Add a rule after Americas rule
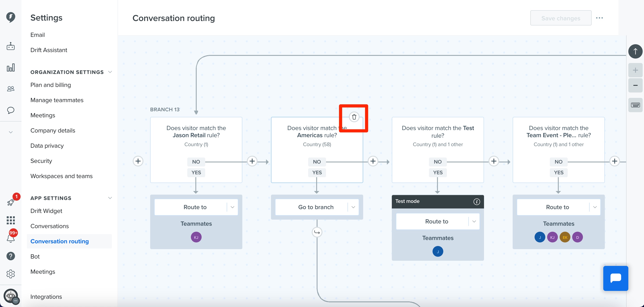Image resolution: width=644 pixels, height=307 pixels. pyautogui.click(x=373, y=161)
